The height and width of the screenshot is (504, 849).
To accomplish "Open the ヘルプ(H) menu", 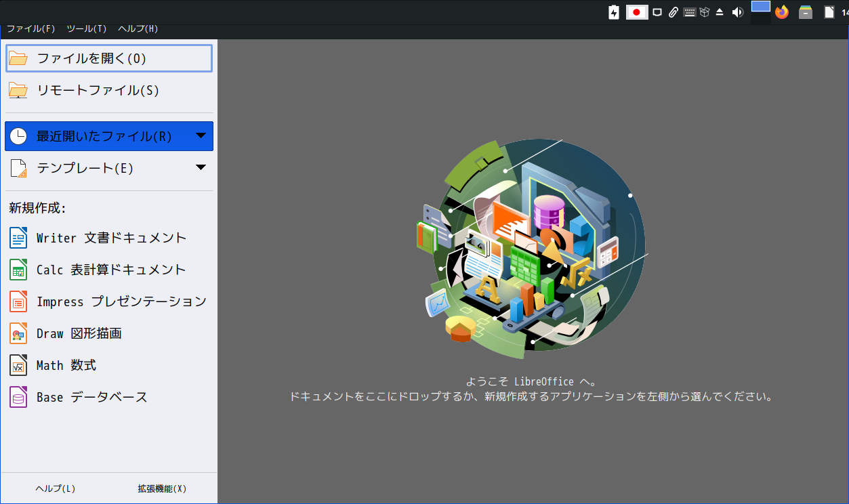I will point(138,28).
